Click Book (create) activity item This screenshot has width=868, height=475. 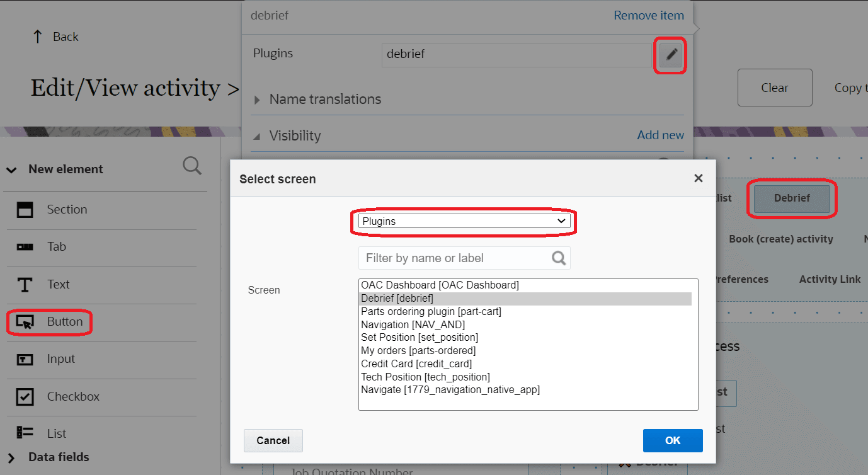(781, 239)
